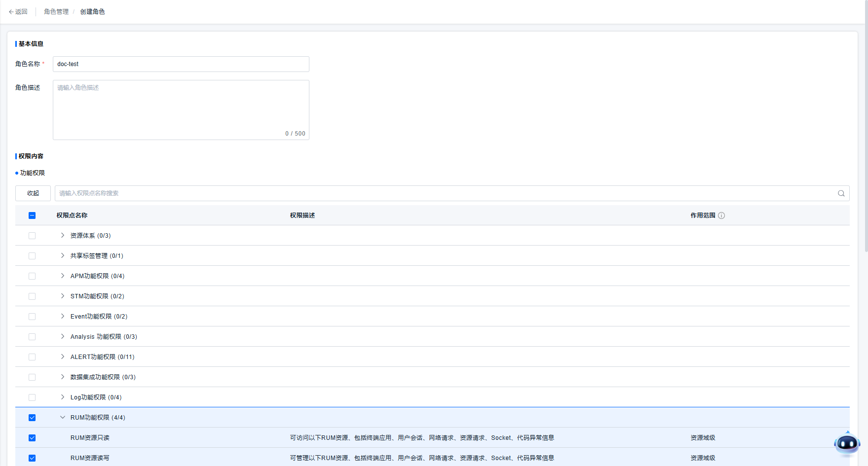Toggle the select-all header checkbox
Image resolution: width=868 pixels, height=466 pixels.
32,215
